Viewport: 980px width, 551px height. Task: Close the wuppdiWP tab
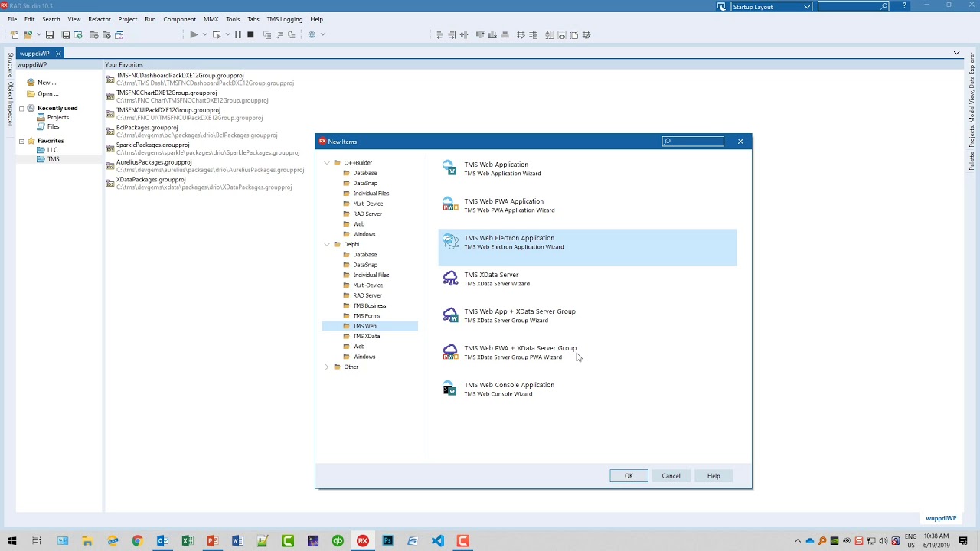(x=58, y=54)
